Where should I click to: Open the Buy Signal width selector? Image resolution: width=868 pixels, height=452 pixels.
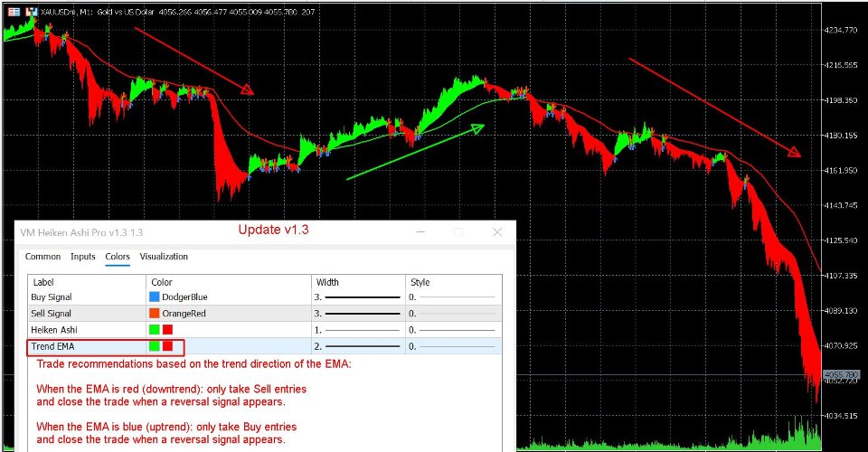(358, 297)
